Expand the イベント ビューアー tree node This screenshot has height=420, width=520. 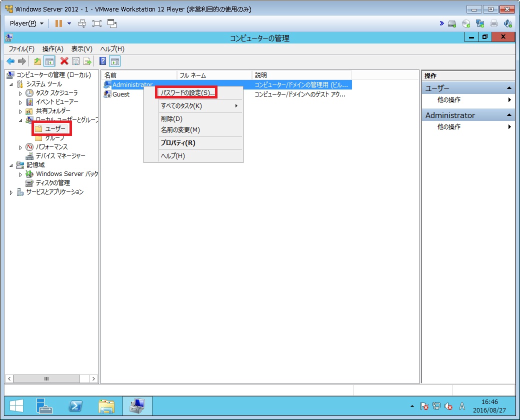point(20,102)
